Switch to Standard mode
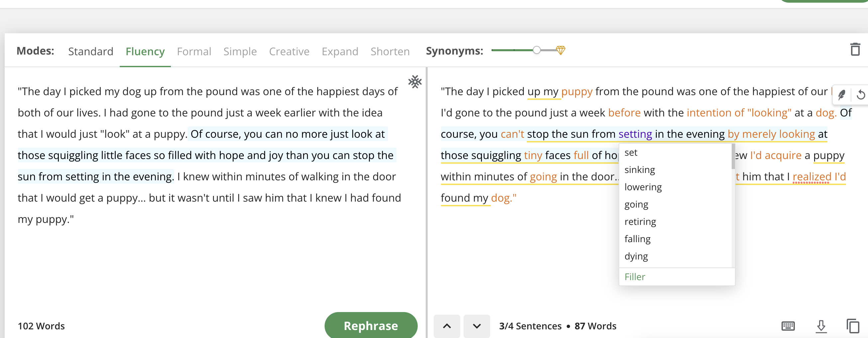868x338 pixels. coord(91,51)
